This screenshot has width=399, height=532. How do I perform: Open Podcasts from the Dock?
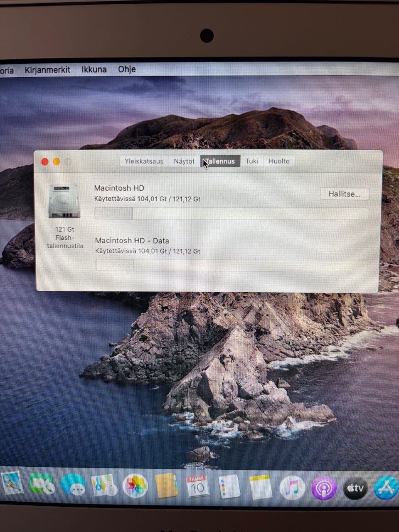(x=324, y=488)
